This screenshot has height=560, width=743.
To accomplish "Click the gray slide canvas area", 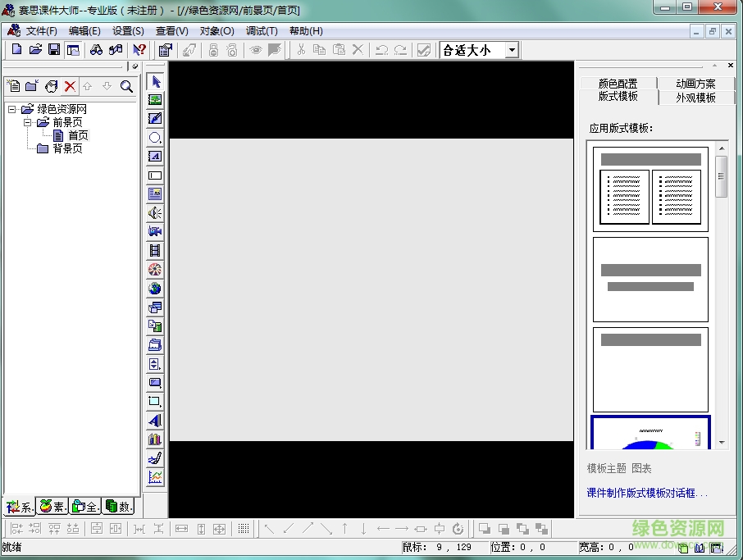I will 371,289.
